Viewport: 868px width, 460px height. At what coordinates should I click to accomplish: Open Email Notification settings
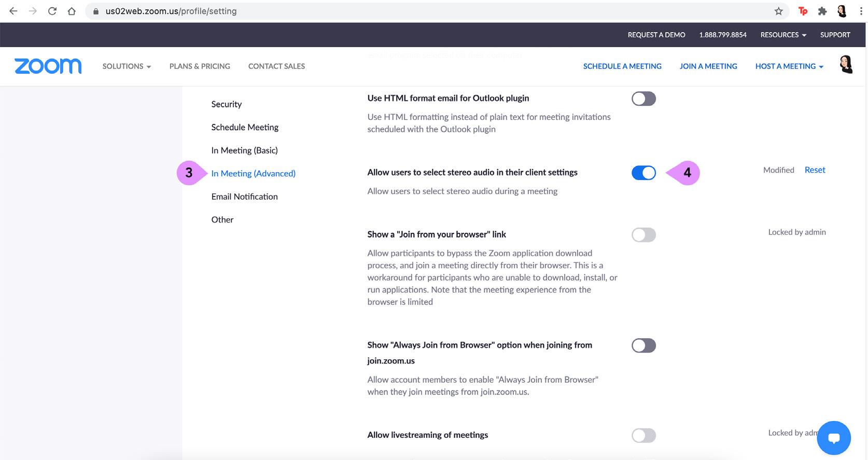245,197
